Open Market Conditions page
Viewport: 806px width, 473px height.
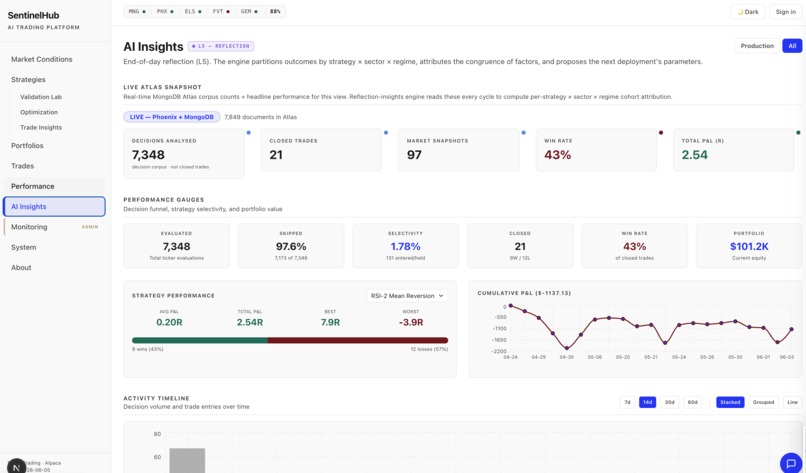(x=54, y=59)
